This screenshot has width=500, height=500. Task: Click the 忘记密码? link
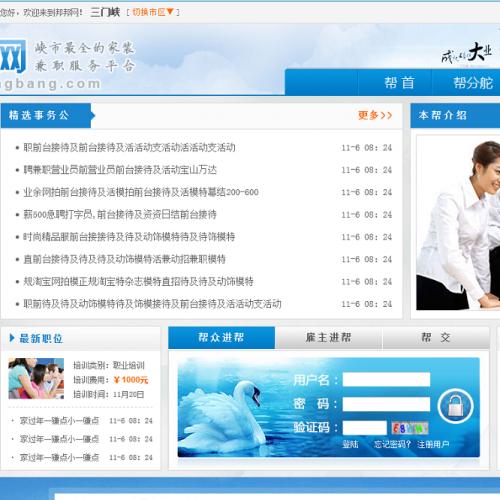[x=392, y=444]
